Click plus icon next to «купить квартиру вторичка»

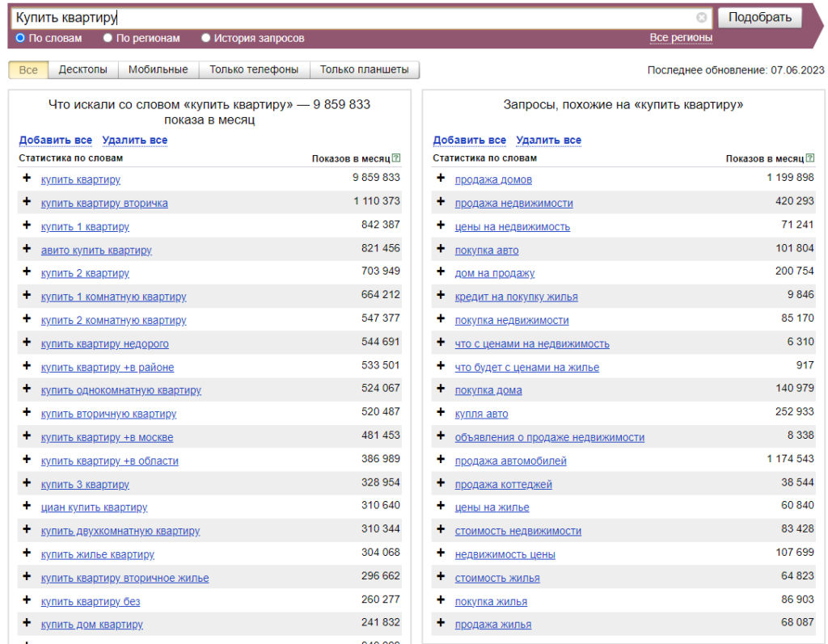click(27, 202)
